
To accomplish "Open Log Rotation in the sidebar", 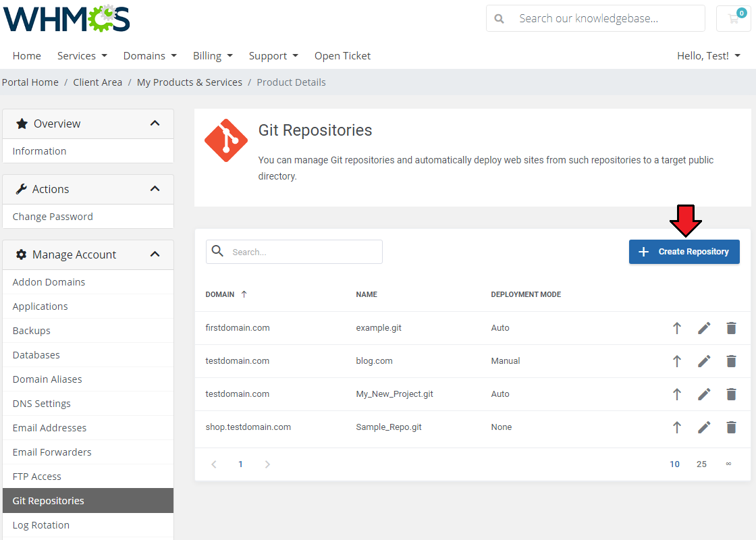I will [x=88, y=525].
